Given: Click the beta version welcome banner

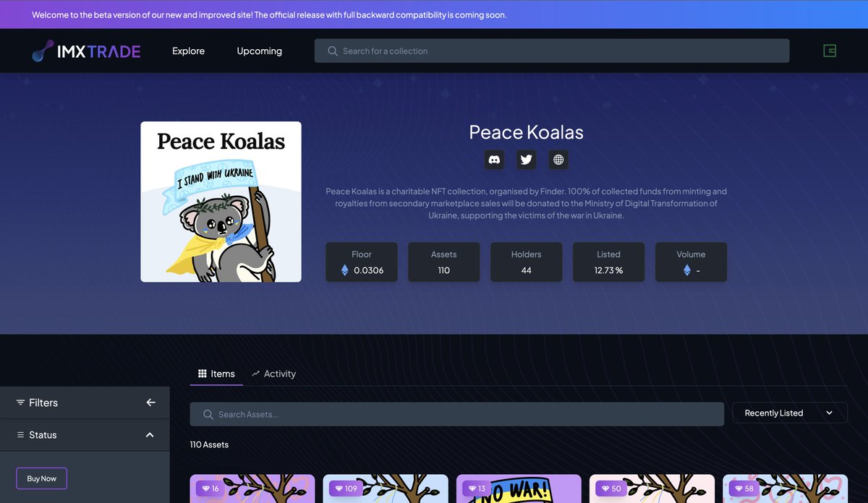Looking at the screenshot, I should click(x=434, y=14).
